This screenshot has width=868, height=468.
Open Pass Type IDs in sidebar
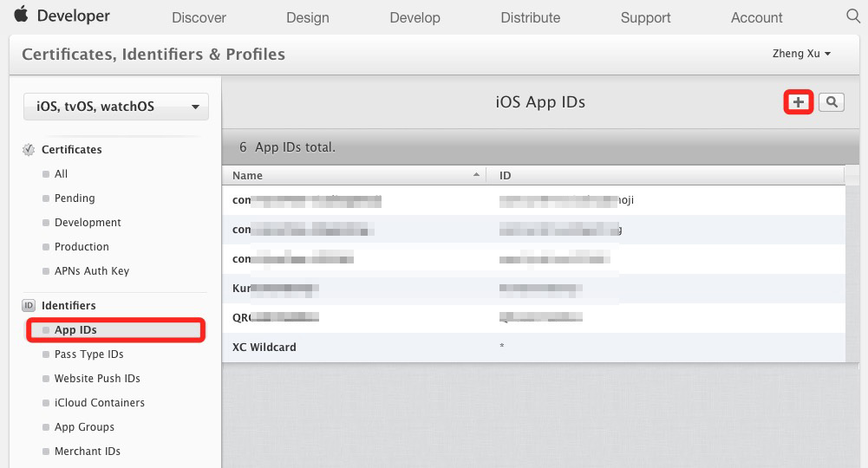coord(88,354)
